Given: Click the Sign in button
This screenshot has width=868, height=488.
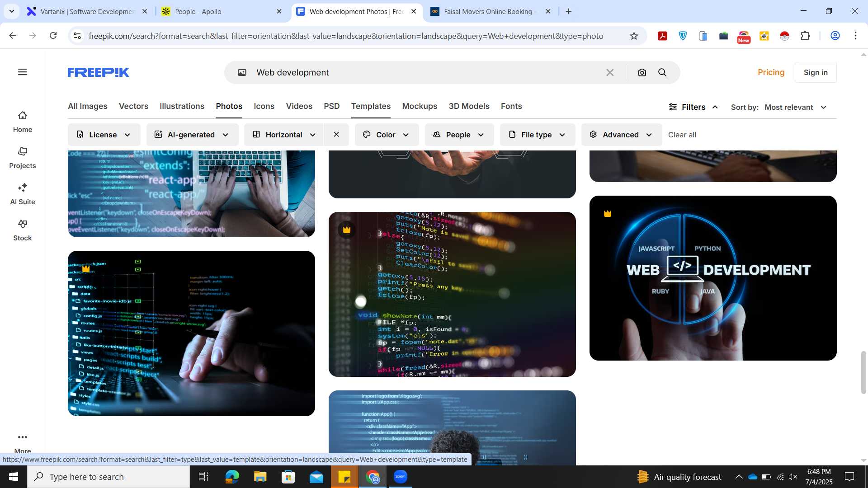Looking at the screenshot, I should (x=816, y=72).
